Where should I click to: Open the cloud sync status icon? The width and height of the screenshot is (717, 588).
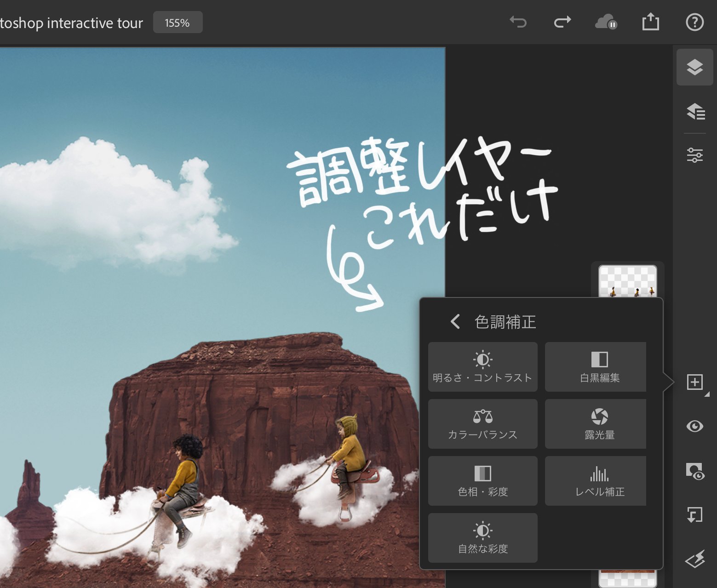point(606,22)
